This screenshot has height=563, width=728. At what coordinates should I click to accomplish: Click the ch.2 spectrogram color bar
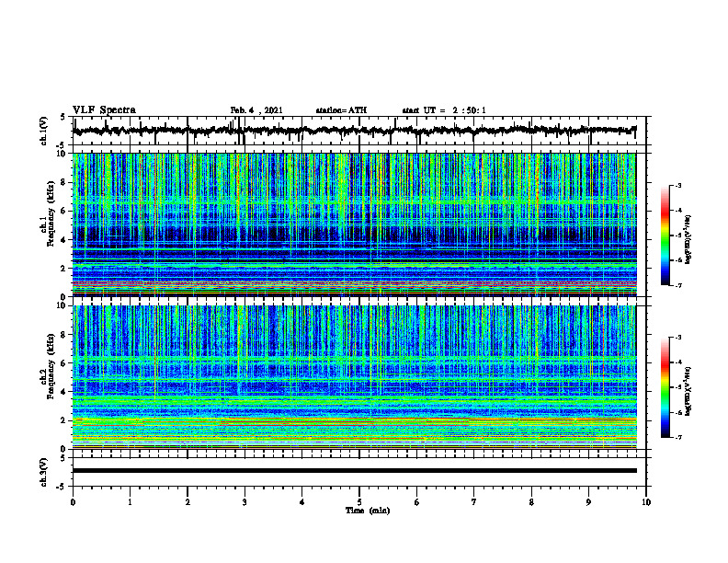click(665, 387)
